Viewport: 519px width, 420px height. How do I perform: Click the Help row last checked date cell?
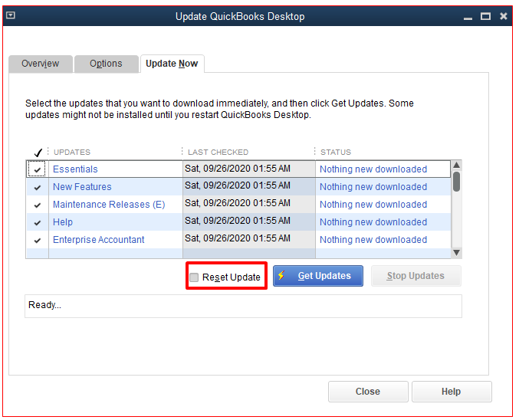[x=248, y=221]
